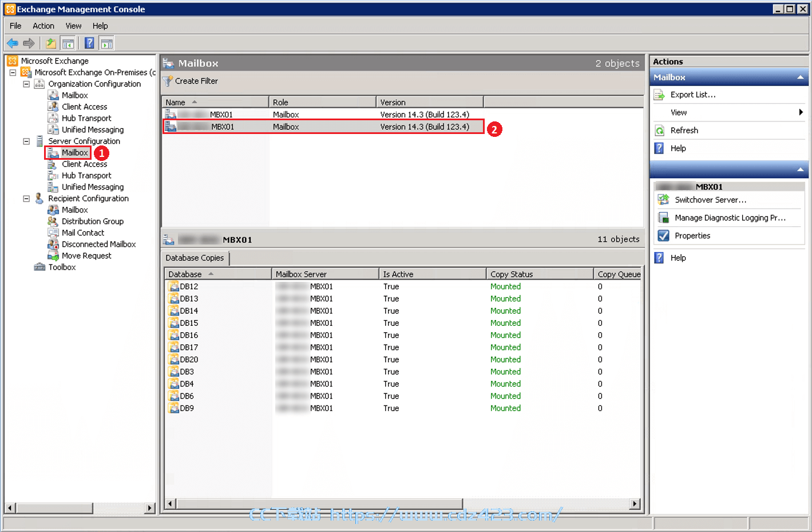Viewport: 812px width, 532px height.
Task: Click the DB12 database icon
Action: tap(173, 286)
